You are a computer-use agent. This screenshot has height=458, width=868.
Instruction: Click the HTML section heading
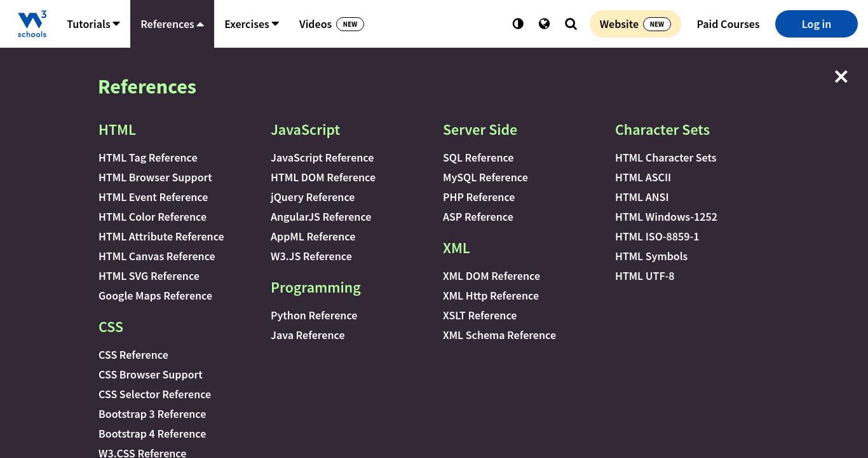(x=117, y=130)
